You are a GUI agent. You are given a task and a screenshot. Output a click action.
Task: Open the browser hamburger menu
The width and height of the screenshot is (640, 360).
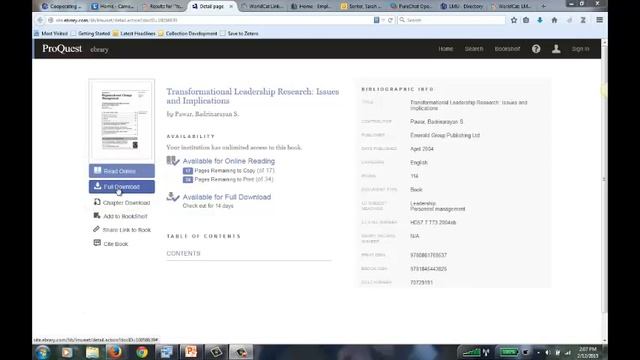(x=599, y=20)
